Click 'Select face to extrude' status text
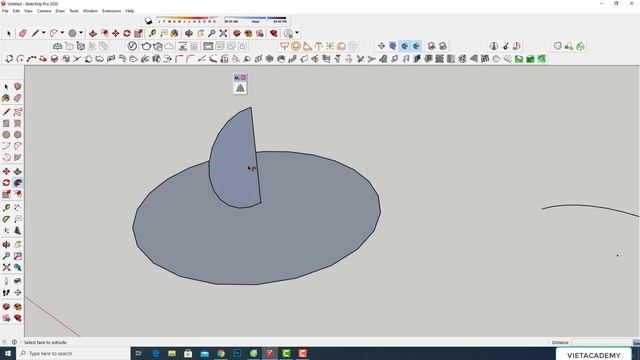The image size is (640, 360). pyautogui.click(x=45, y=342)
